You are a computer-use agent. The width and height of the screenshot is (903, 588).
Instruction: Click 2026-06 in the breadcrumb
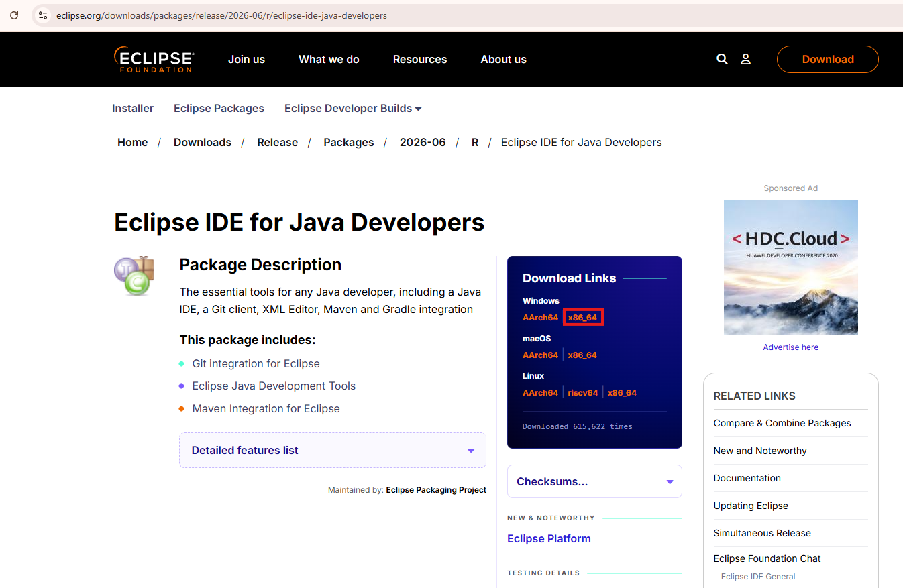(x=423, y=142)
